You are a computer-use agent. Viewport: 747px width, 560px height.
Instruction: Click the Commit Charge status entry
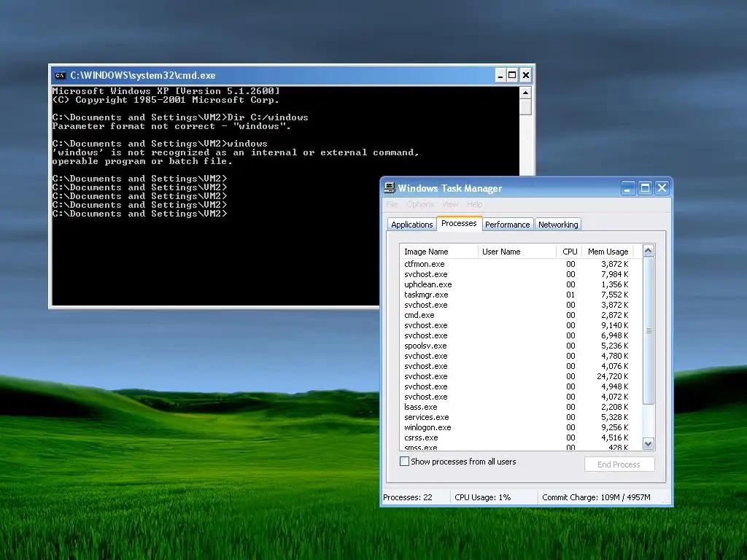[596, 497]
